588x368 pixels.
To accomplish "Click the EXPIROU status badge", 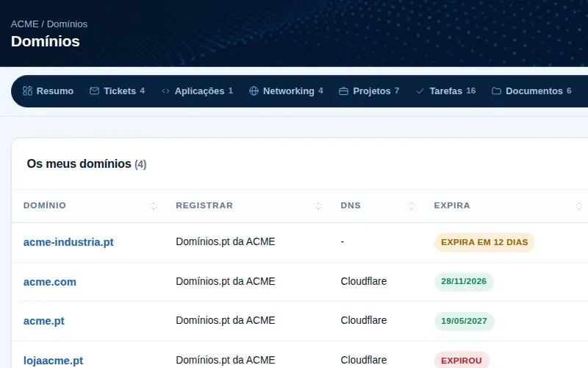I will click(x=462, y=360).
